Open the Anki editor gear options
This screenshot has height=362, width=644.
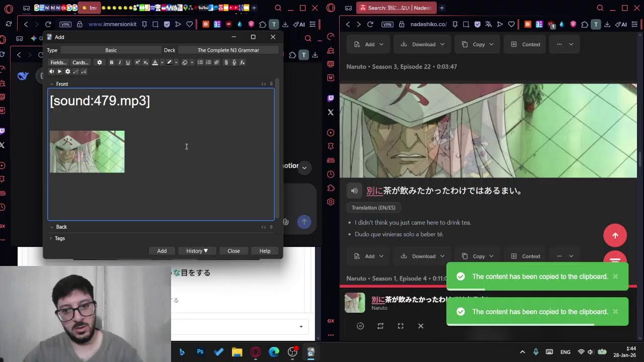point(100,62)
